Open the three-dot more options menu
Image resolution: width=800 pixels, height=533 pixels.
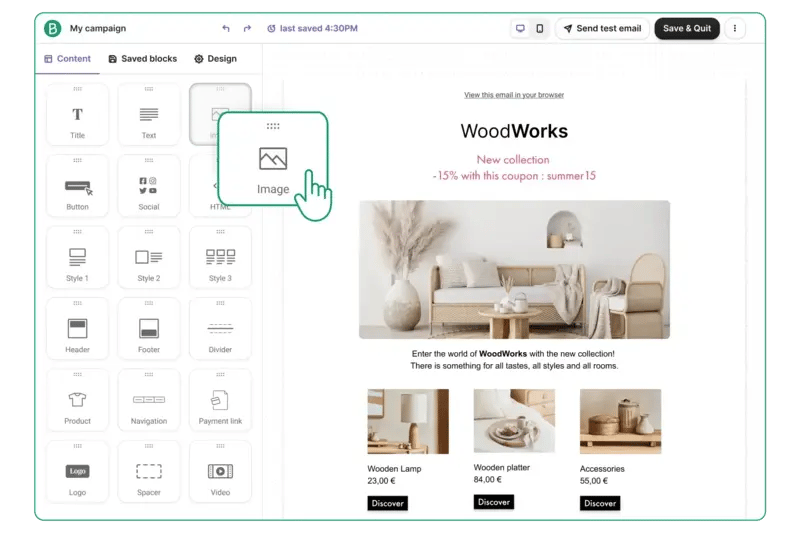(x=735, y=29)
